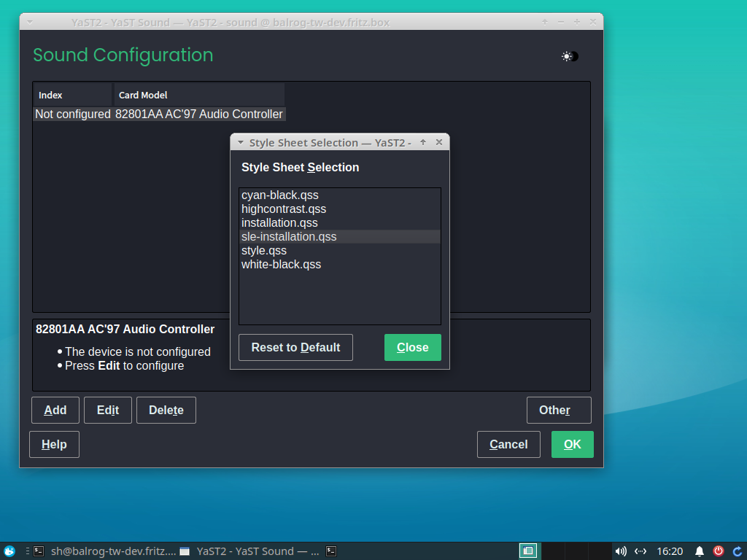The image size is (747, 560).
Task: Click Cancel in the Sound Configuration window
Action: coord(508,444)
